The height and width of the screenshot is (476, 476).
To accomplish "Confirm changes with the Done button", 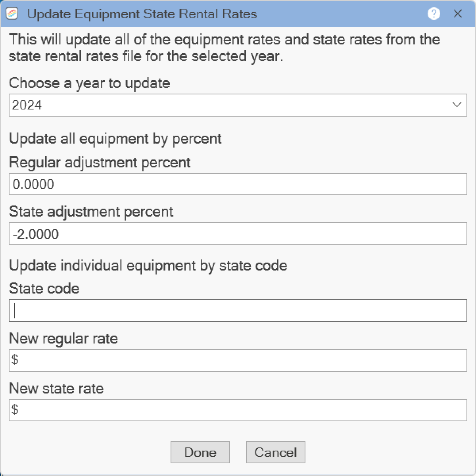I will pyautogui.click(x=200, y=452).
